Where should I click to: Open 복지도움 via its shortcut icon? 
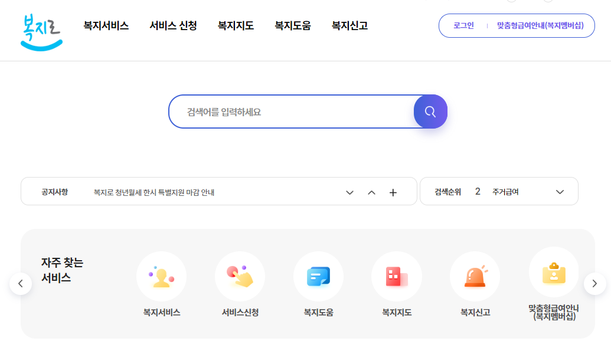pyautogui.click(x=318, y=276)
